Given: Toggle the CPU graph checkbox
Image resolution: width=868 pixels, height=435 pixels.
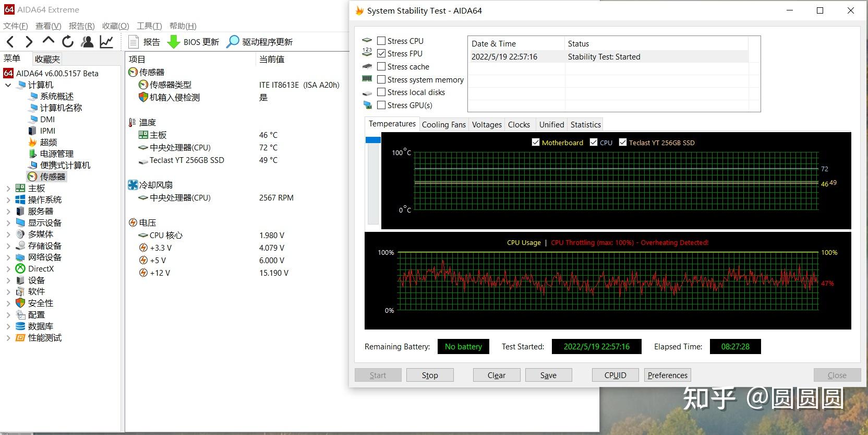Looking at the screenshot, I should pos(594,142).
